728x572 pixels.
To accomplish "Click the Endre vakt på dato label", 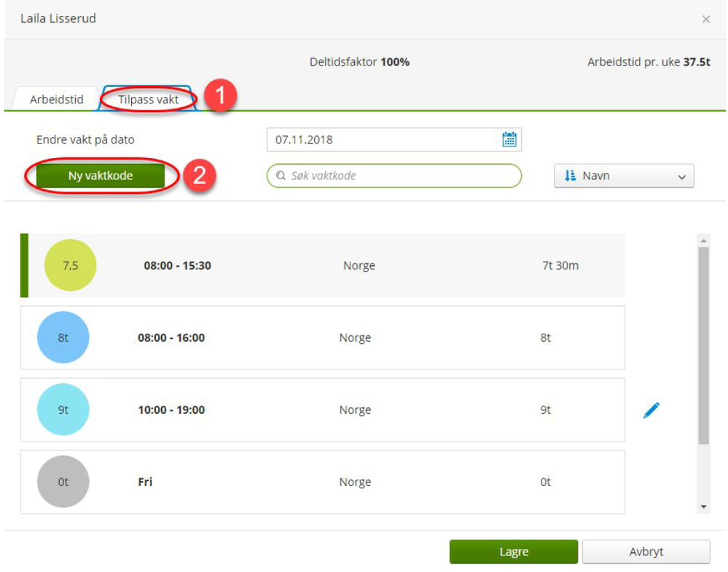I will tap(85, 140).
